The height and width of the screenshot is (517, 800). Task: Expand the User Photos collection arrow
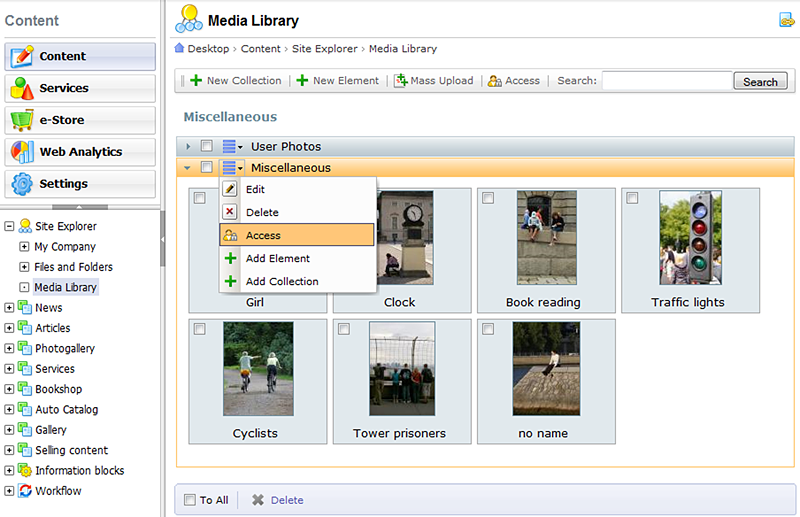coord(188,147)
